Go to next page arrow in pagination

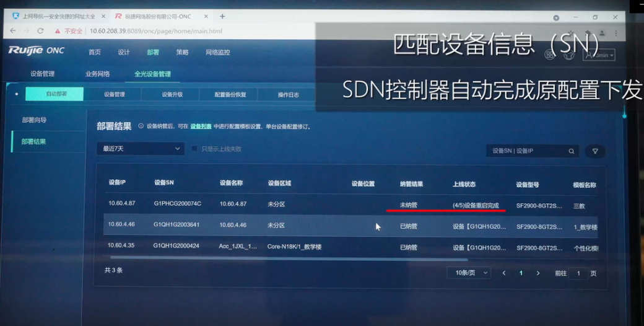pos(538,273)
